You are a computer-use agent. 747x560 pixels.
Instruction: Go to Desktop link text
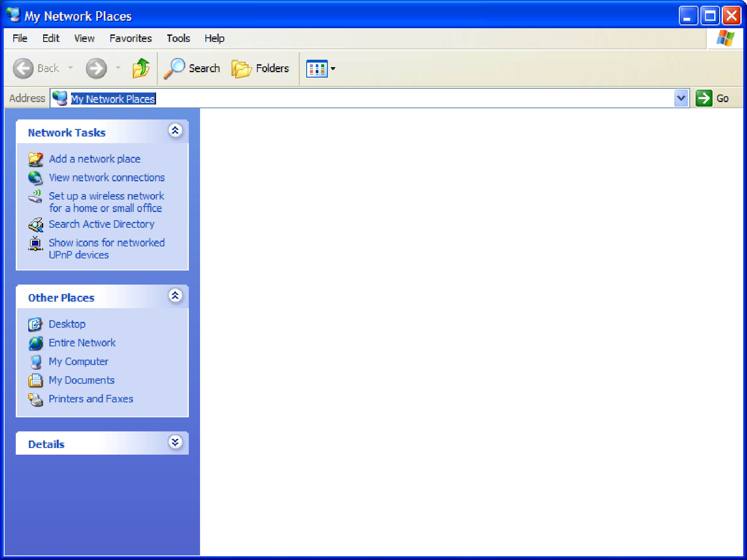click(67, 324)
